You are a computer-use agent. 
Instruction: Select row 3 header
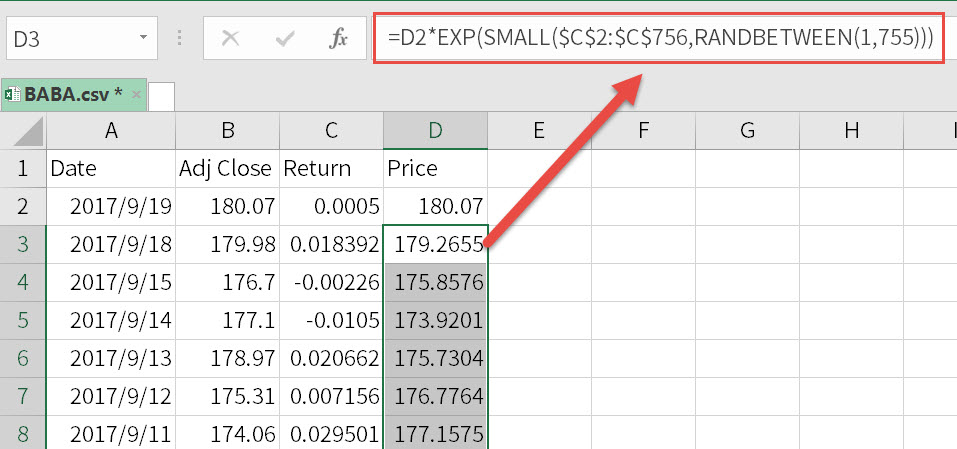[23, 245]
